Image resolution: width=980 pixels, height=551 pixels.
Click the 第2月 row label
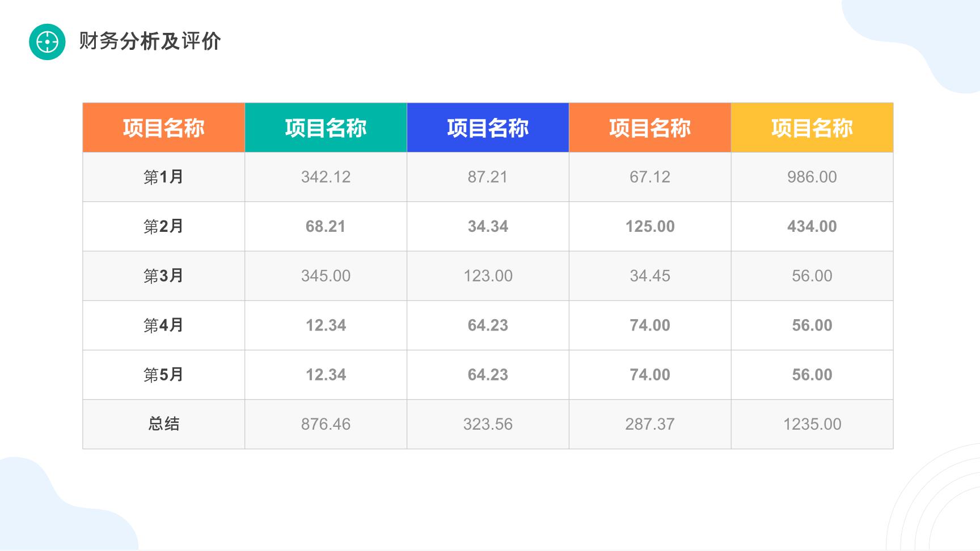coord(164,226)
